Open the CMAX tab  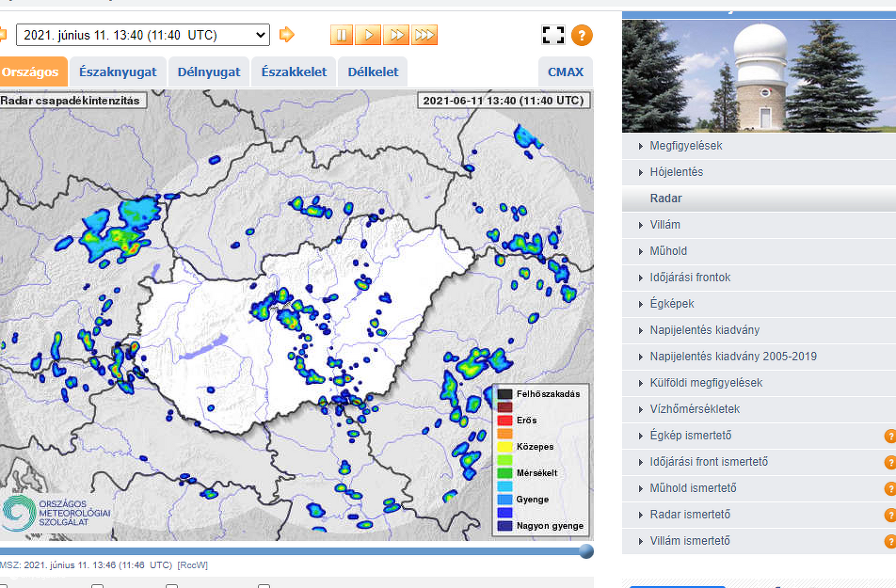pos(566,72)
